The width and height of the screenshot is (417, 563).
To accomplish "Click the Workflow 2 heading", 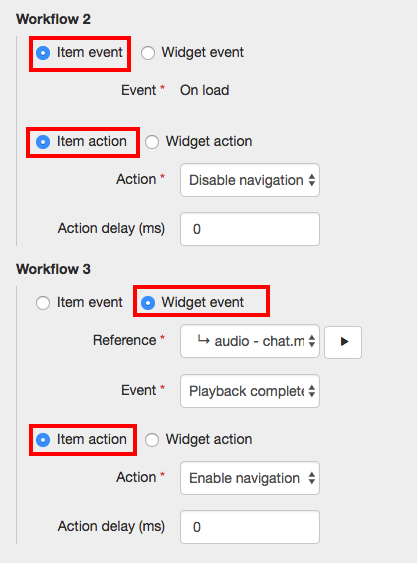I will click(53, 19).
